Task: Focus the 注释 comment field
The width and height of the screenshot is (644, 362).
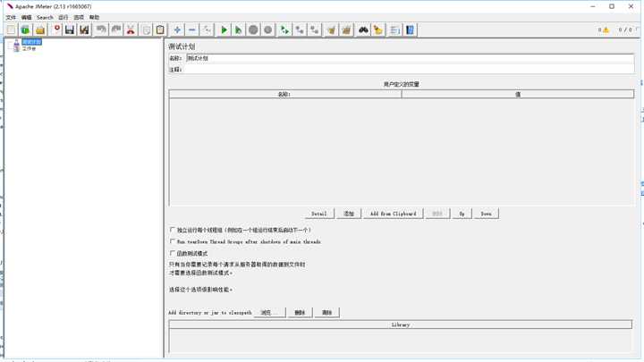Action: [x=410, y=70]
